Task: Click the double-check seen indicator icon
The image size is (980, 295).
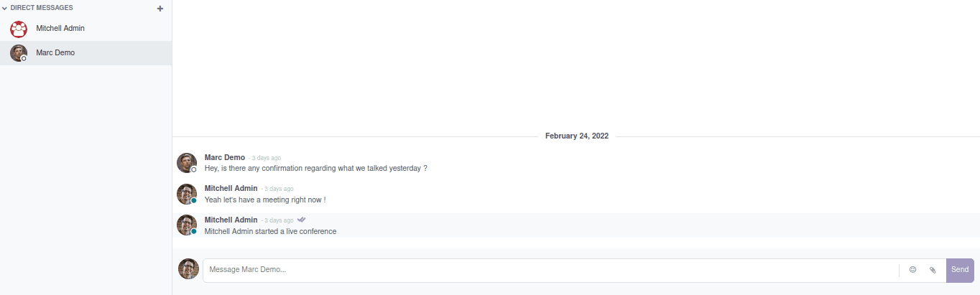Action: tap(302, 220)
